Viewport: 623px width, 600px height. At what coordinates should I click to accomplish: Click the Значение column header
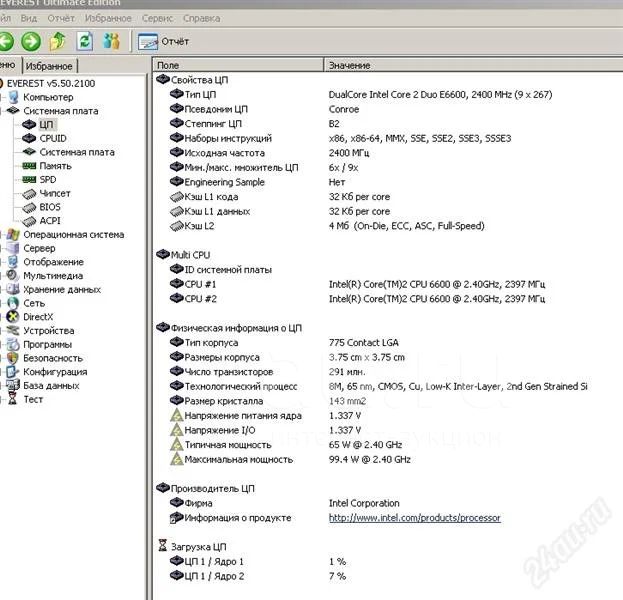474,65
